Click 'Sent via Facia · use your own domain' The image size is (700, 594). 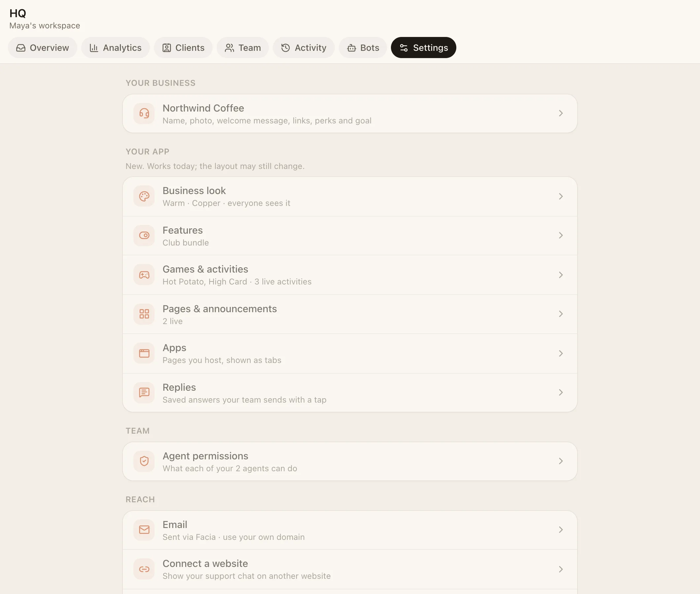233,537
